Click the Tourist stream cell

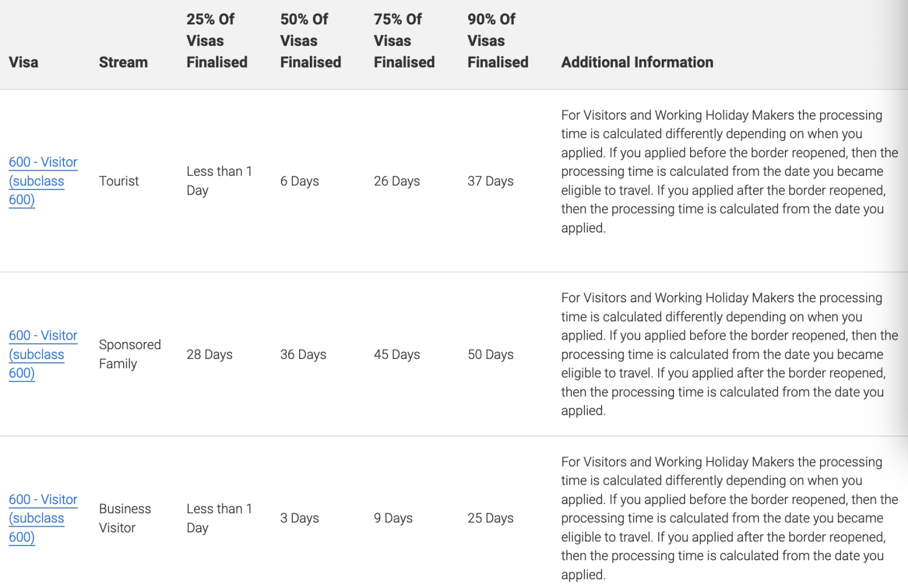coord(119,181)
